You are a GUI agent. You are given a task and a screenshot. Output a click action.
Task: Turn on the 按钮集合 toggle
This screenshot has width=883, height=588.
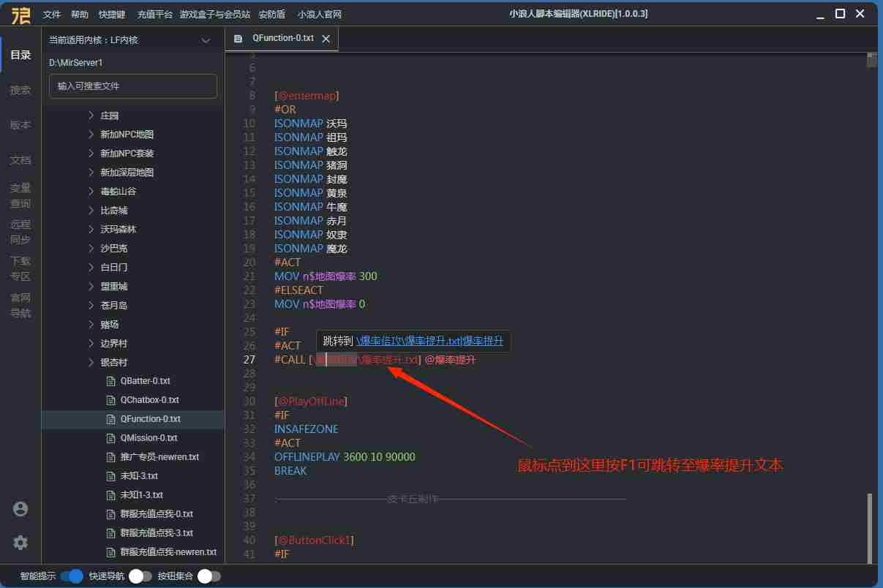point(208,576)
